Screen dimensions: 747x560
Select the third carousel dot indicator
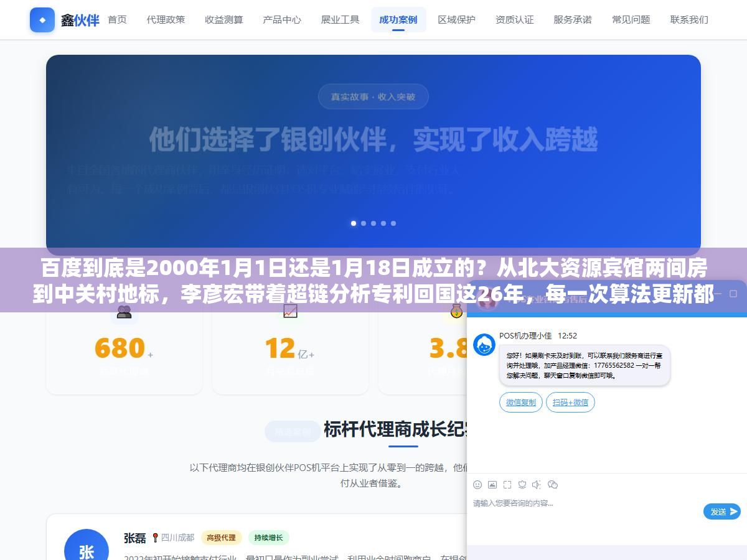tap(374, 223)
